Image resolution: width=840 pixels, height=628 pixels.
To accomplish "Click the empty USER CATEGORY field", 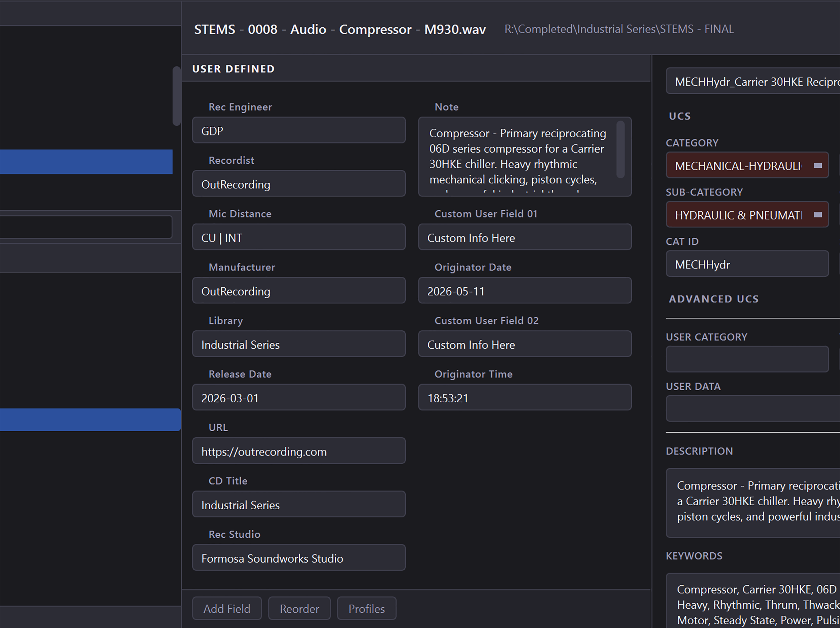I will 747,359.
